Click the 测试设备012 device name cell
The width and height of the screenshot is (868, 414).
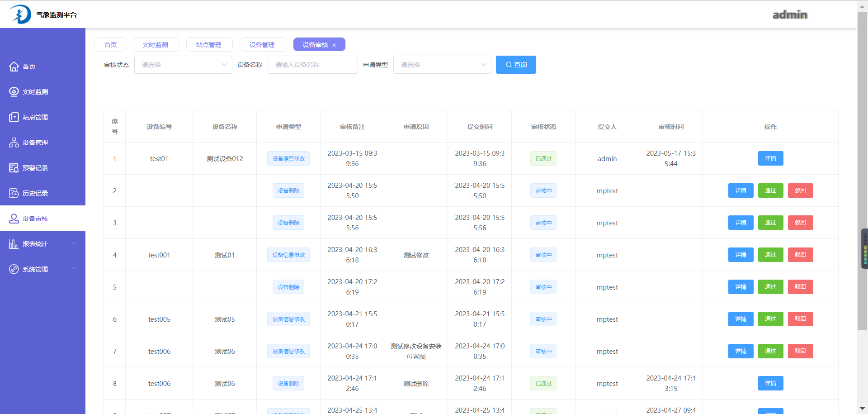225,159
